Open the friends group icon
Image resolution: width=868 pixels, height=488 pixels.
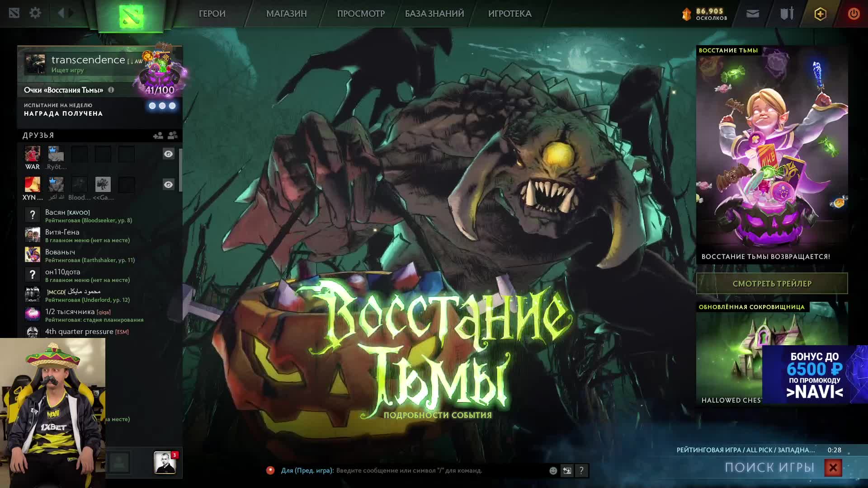(173, 135)
